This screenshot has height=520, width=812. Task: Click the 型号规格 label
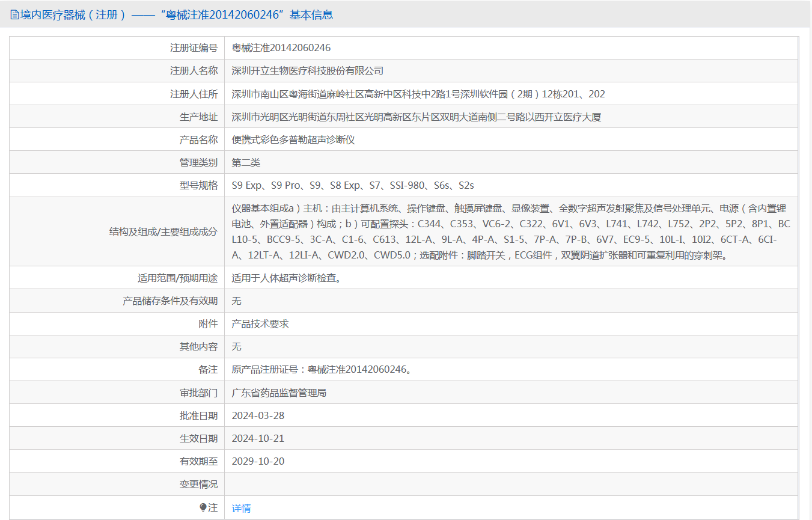(x=199, y=186)
